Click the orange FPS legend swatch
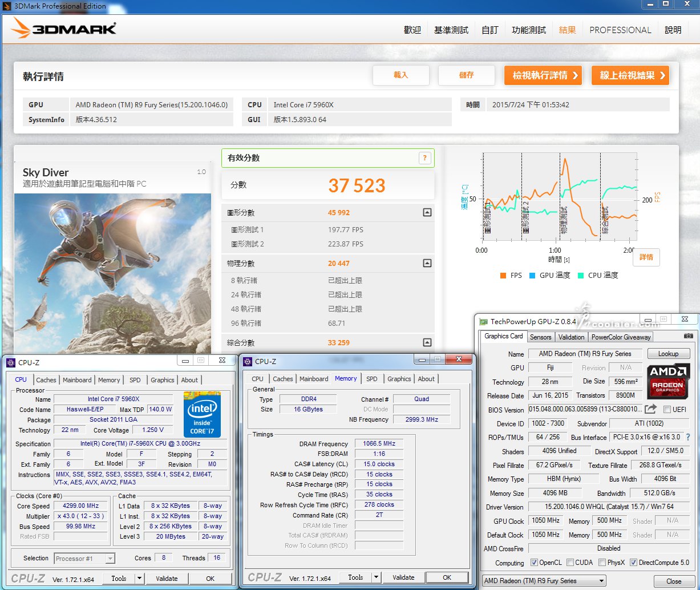Viewport: 700px width, 590px height. 503,276
